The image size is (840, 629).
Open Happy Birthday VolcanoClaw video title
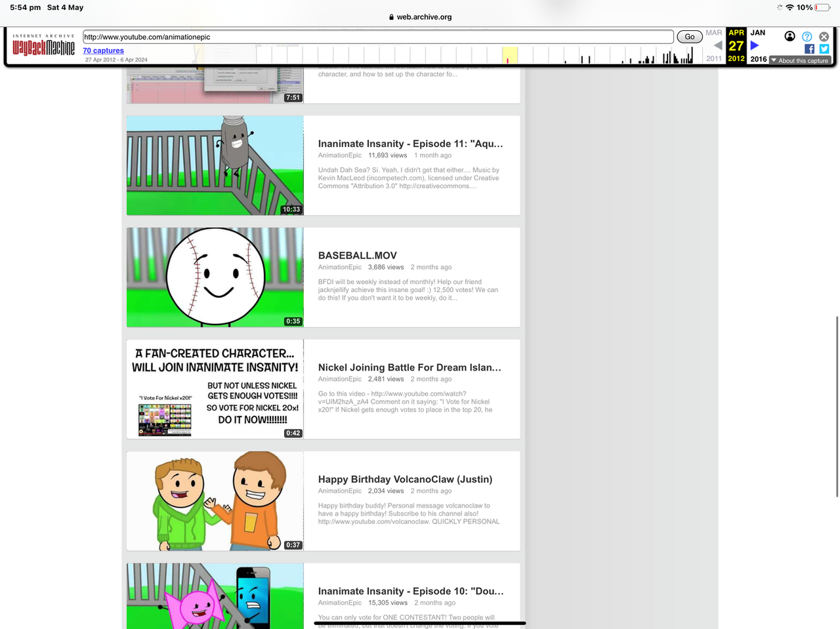pos(406,479)
